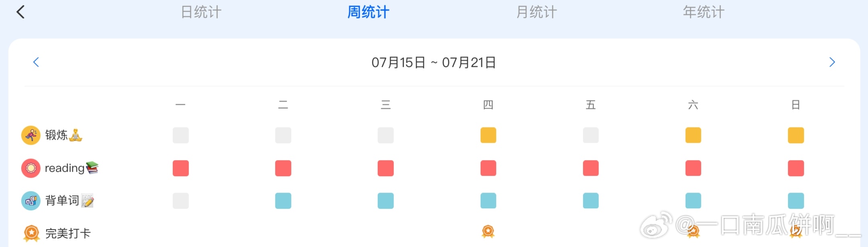This screenshot has height=247, width=868.
Task: Toggle Monday's vocabulary gray square
Action: pyautogui.click(x=180, y=200)
